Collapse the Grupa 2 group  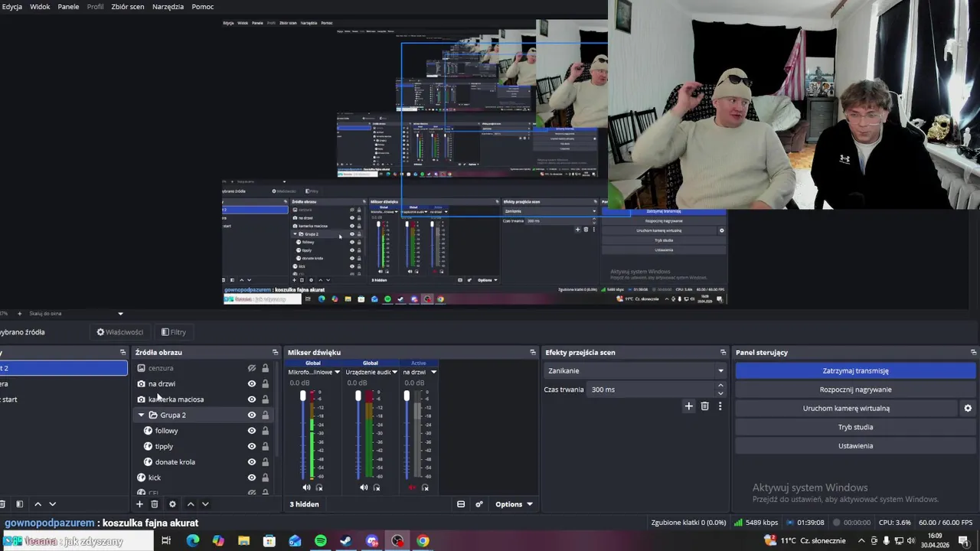tap(141, 415)
